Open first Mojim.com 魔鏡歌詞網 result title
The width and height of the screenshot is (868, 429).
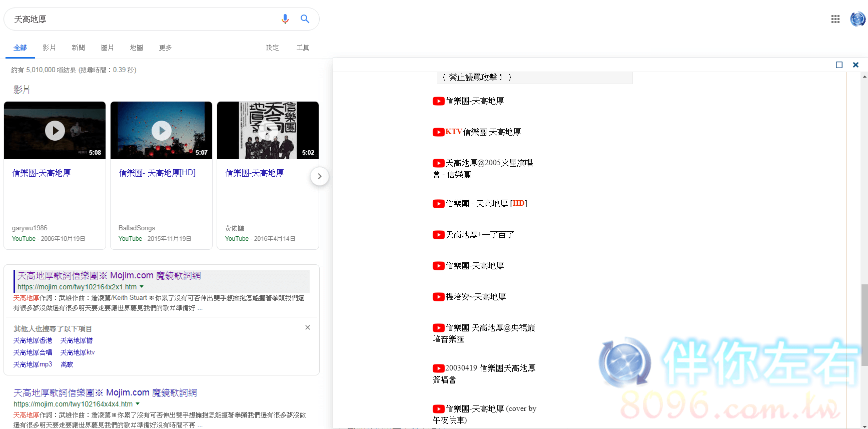pos(109,275)
